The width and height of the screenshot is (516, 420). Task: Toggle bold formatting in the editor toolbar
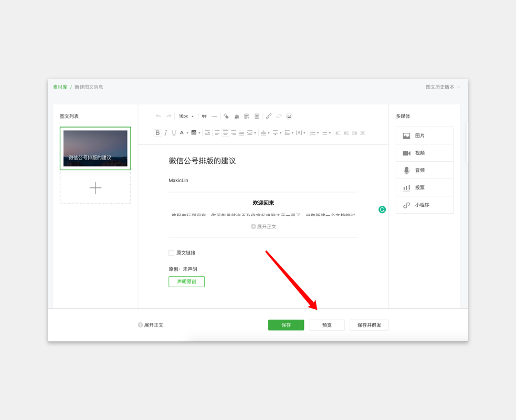[157, 133]
